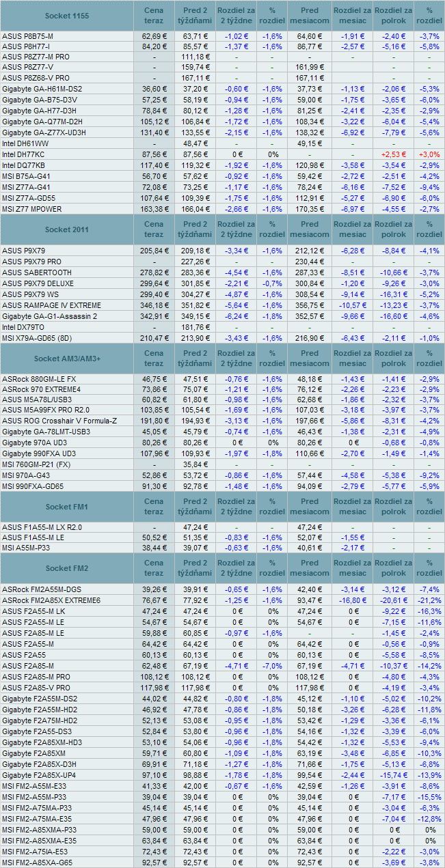
Task: Select the 'ASUS ROG Crosshair V Formula-Z' row name
Action: point(59,421)
